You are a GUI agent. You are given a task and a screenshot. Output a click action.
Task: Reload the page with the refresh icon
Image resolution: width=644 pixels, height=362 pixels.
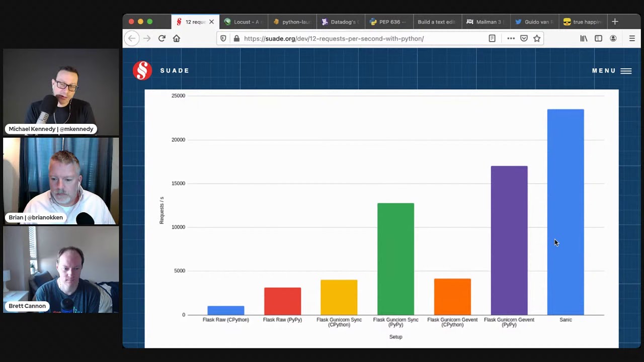162,38
